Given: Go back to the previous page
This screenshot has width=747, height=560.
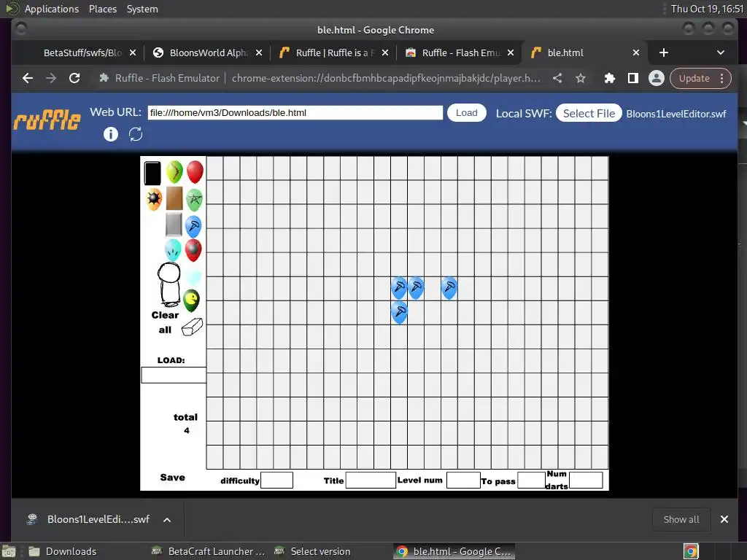Looking at the screenshot, I should [x=28, y=78].
